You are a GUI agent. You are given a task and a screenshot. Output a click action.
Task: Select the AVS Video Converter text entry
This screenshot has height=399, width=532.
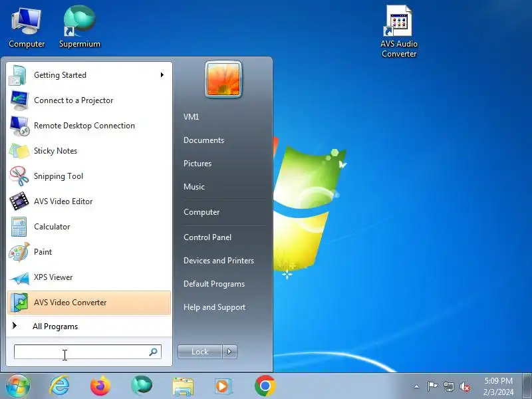70,303
